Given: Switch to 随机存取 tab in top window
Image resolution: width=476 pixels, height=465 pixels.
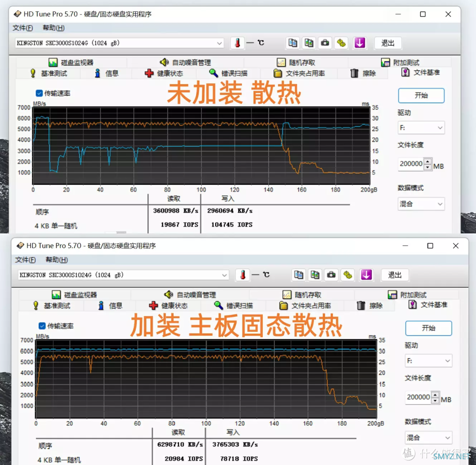Looking at the screenshot, I should (296, 63).
